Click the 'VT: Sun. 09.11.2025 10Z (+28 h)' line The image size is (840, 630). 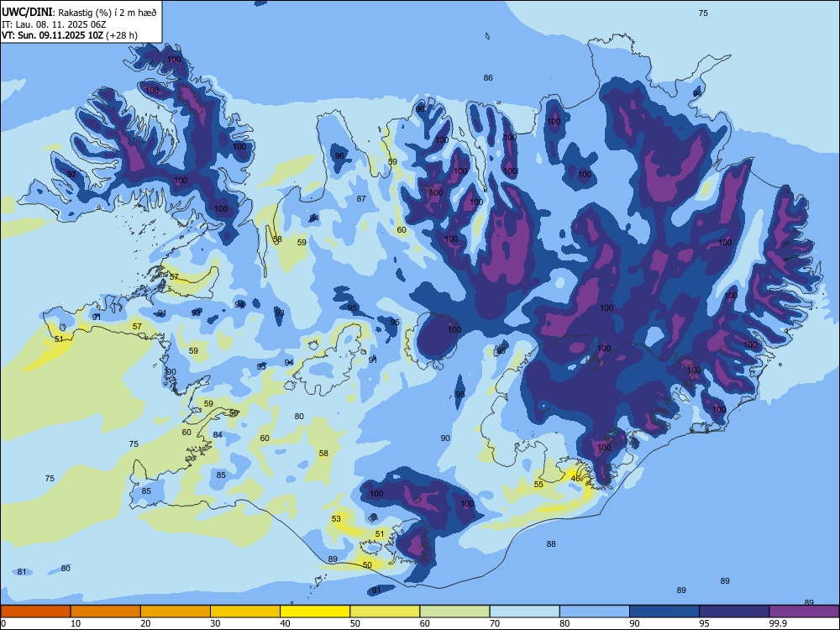click(x=70, y=35)
